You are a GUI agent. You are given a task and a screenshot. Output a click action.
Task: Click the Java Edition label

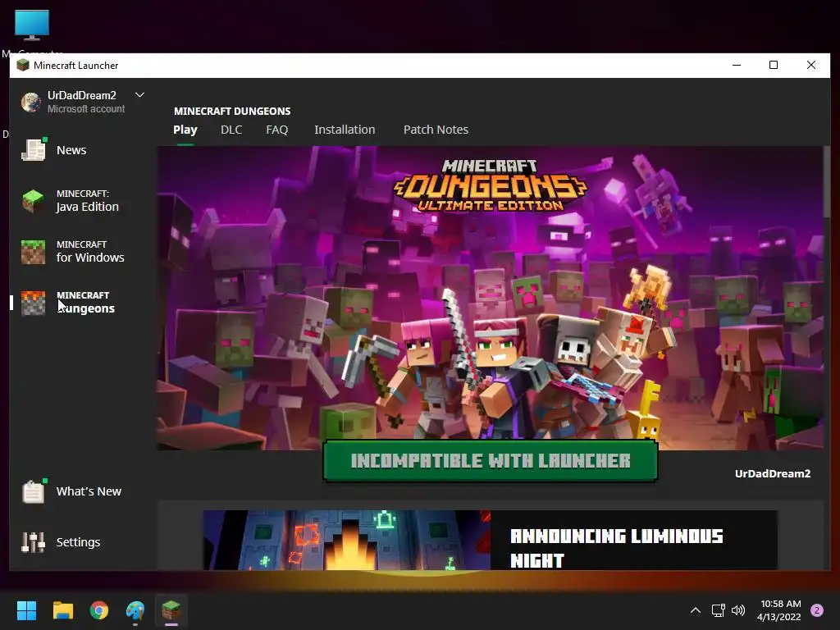click(87, 207)
